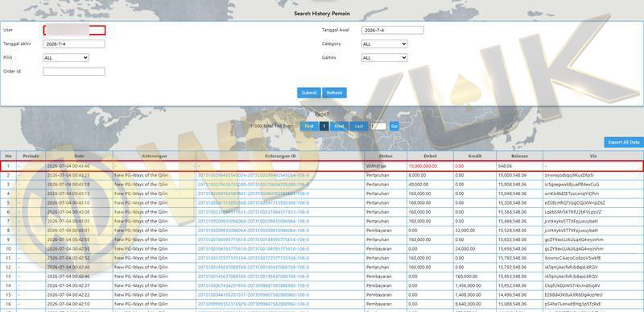
Task: Focus the page number input field
Action: (378, 127)
